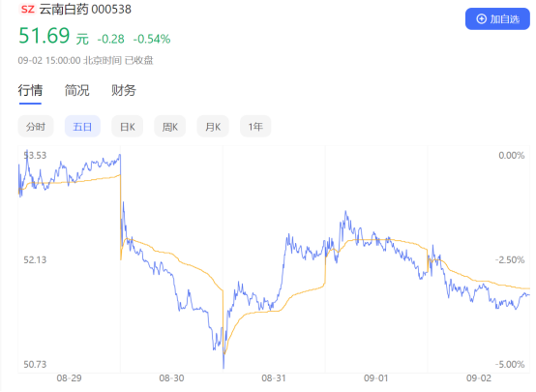The height and width of the screenshot is (392, 536).
Task: Open the 财务 tab
Action: [124, 91]
